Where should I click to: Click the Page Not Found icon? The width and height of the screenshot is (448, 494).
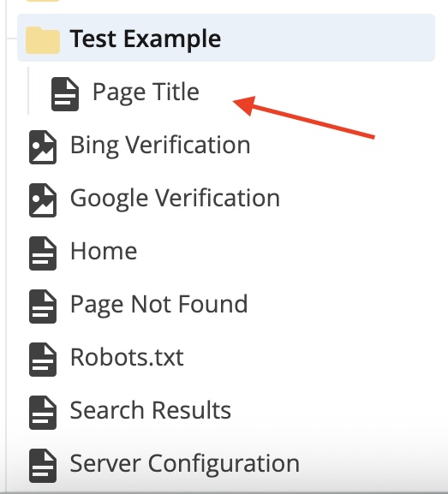click(43, 307)
